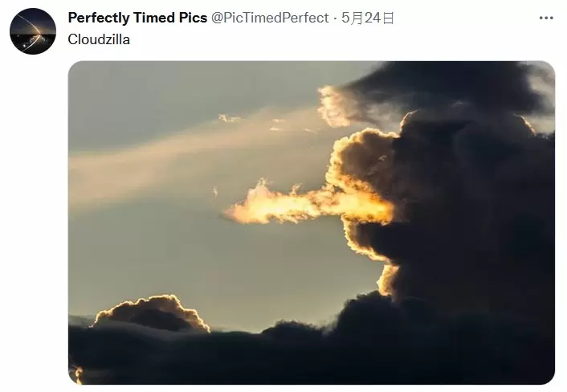Open the tweet via the 5月24日 timestamp

click(367, 18)
